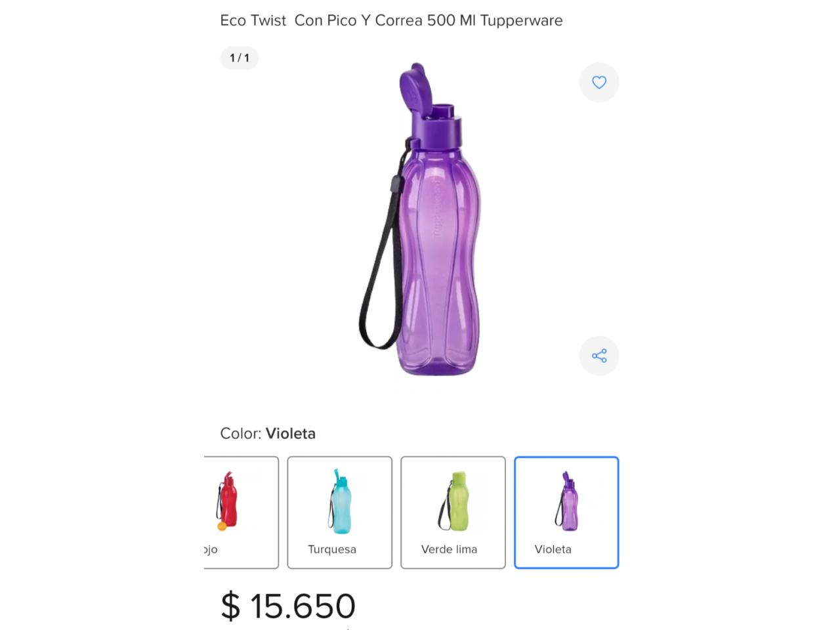Share the product using the share icon

click(x=599, y=356)
